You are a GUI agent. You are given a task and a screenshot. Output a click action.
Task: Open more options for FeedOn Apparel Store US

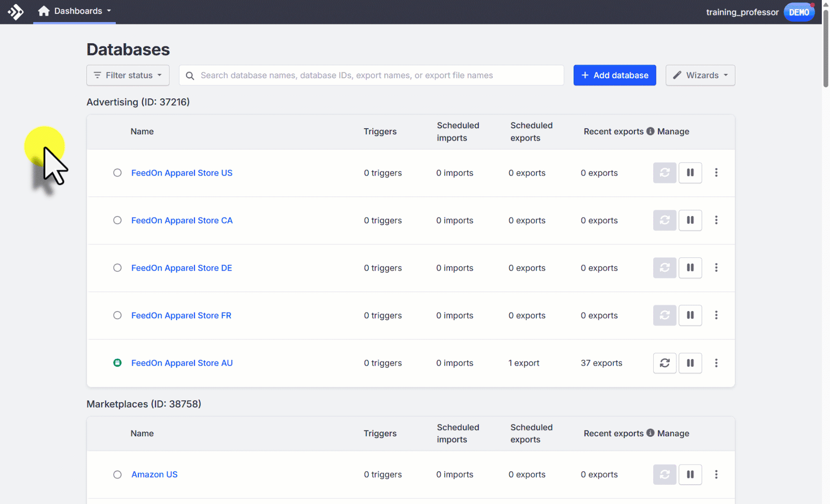(x=716, y=173)
